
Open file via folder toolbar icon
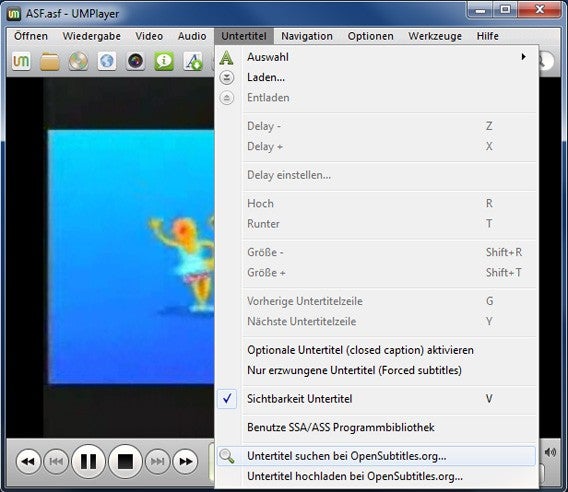pos(50,61)
